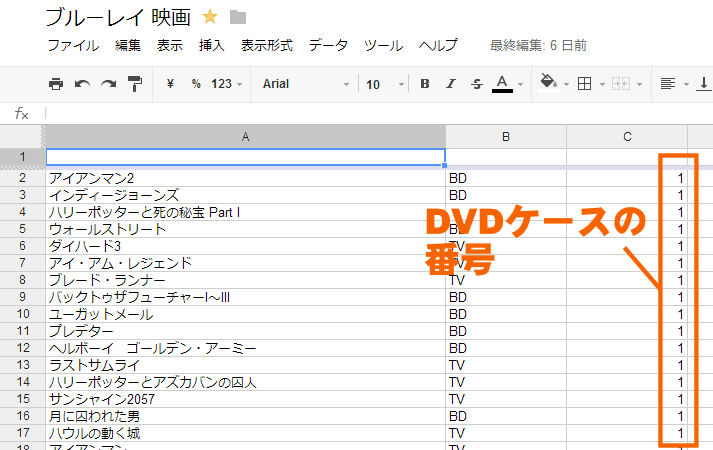Select column B header
The width and height of the screenshot is (713, 450).
506,137
